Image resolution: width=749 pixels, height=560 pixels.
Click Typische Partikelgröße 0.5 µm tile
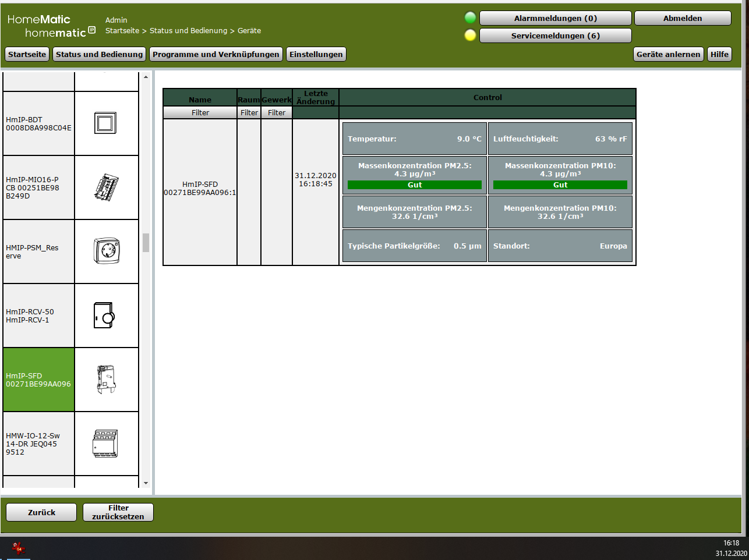pos(415,246)
